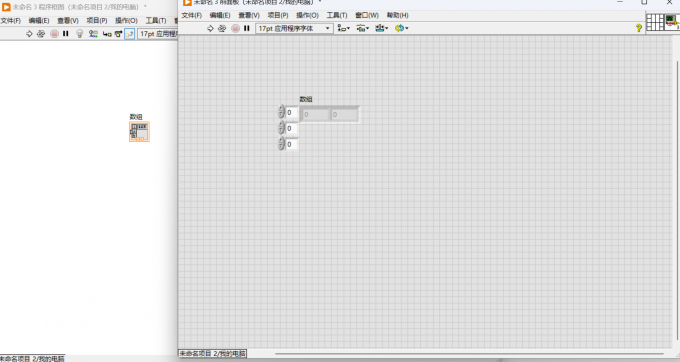Click Run Continuously in the front panel toolbar

tap(222, 28)
